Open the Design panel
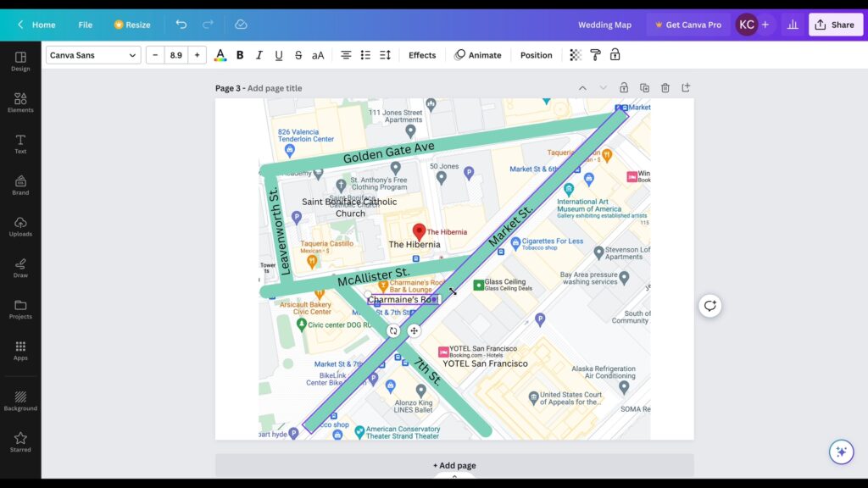Viewport: 868px width, 488px height. click(20, 61)
